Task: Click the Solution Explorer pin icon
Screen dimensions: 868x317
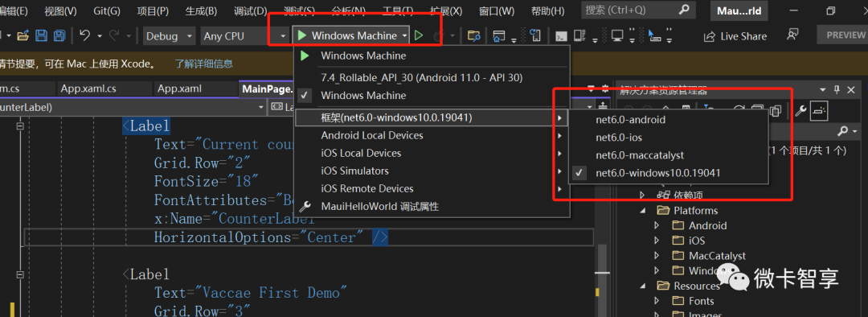Action: coord(837,90)
